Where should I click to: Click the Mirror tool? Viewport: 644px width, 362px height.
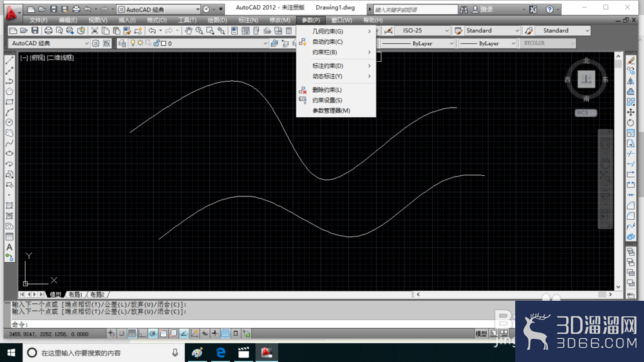(631, 81)
